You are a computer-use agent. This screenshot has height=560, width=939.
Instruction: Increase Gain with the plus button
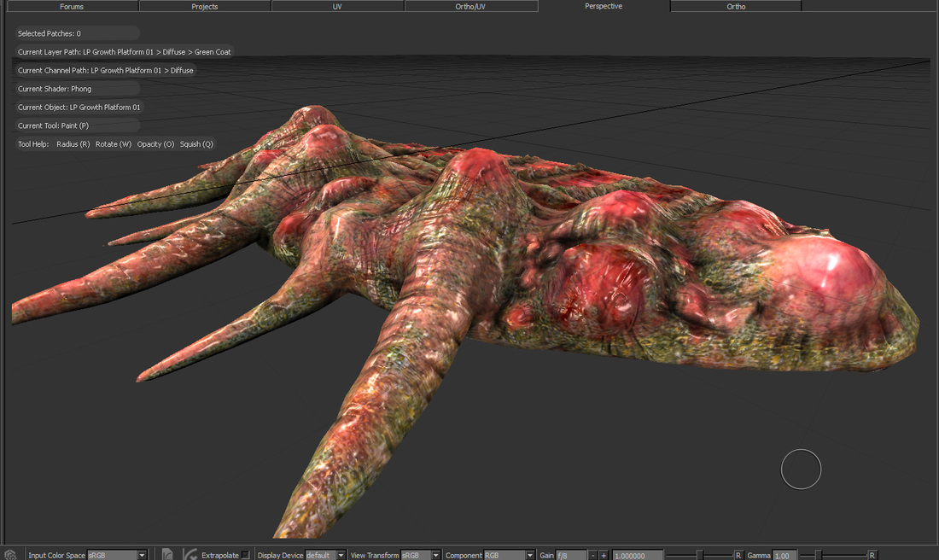point(604,556)
